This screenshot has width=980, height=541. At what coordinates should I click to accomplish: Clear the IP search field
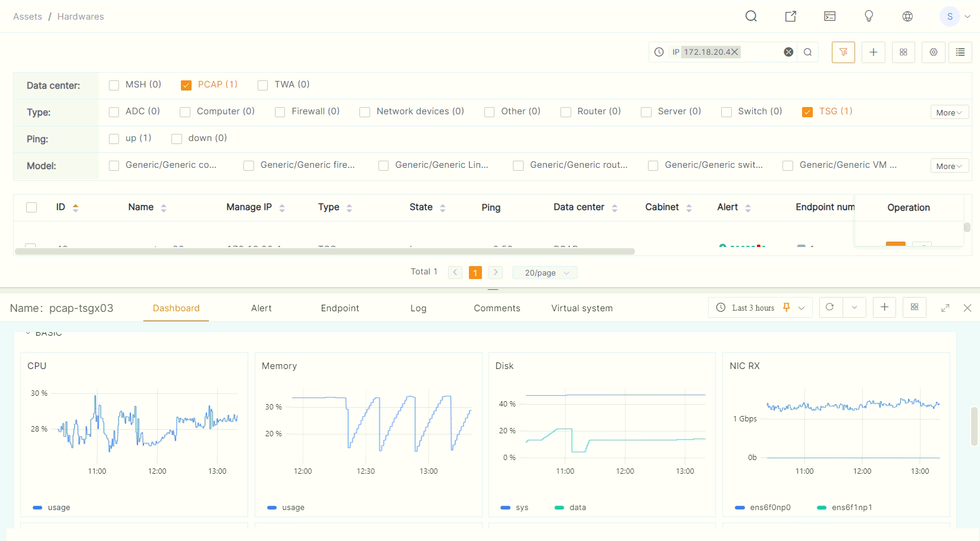[788, 52]
